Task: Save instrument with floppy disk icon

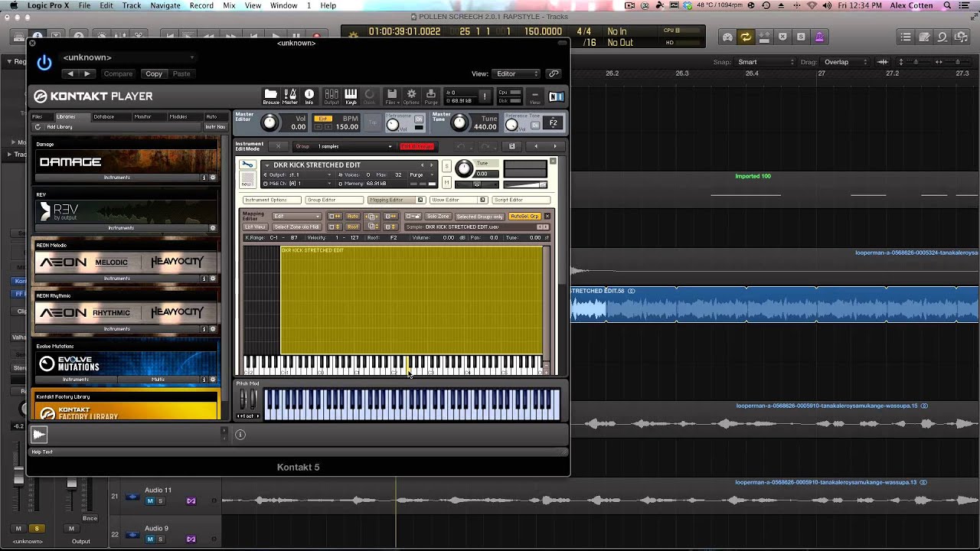Action: pyautogui.click(x=512, y=146)
